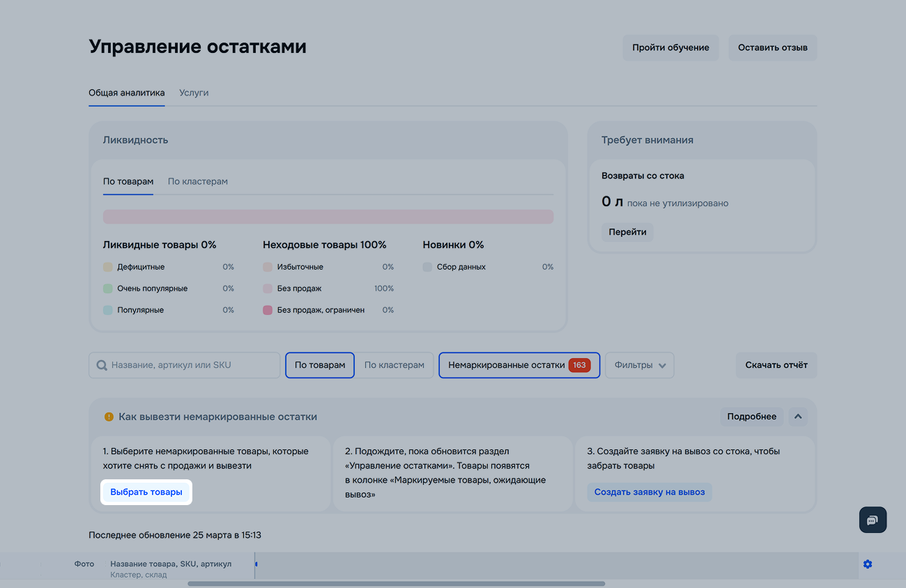Click the pink liquidity progress bar

tap(328, 217)
